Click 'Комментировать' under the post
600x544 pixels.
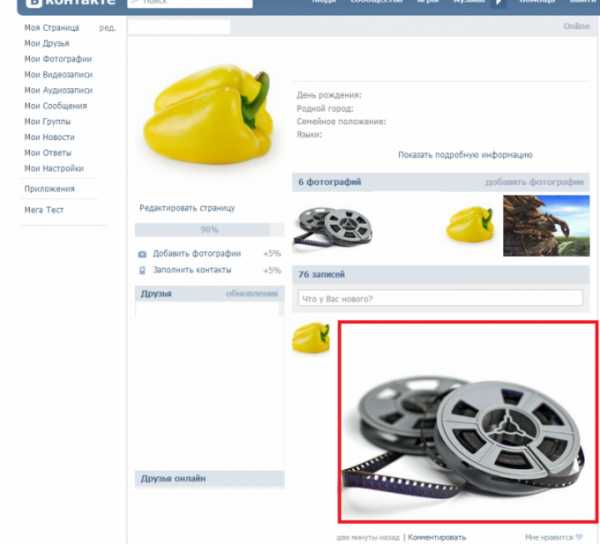[437, 537]
